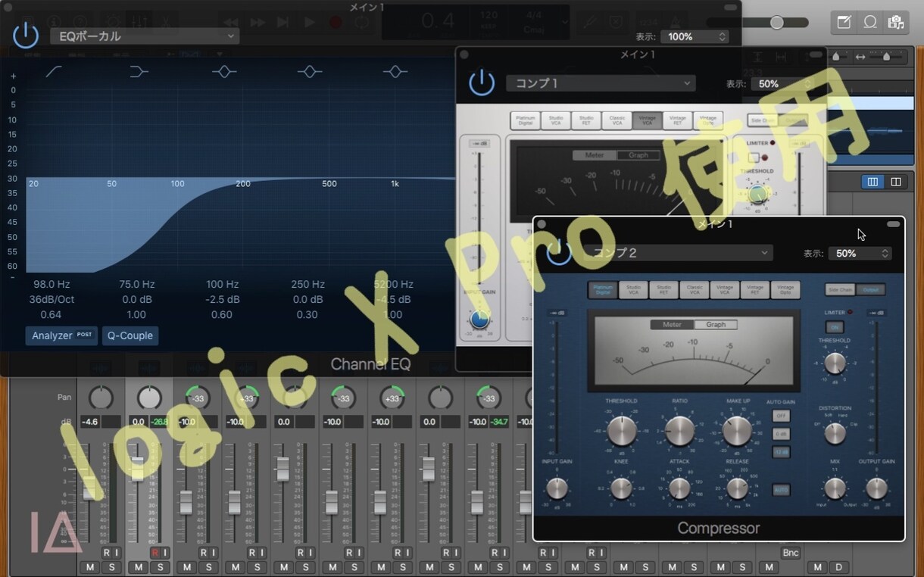The image size is (924, 577).
Task: Toggle the コンプ1 compressor power button
Action: [482, 83]
